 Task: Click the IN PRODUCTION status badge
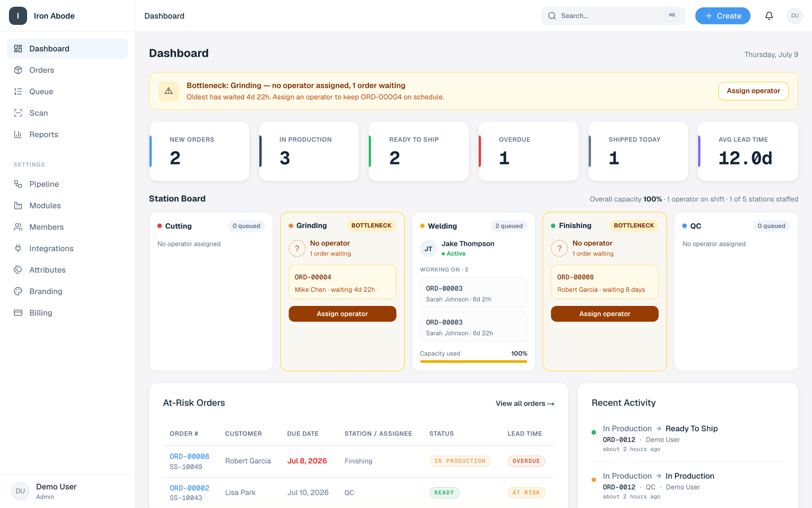(x=460, y=461)
